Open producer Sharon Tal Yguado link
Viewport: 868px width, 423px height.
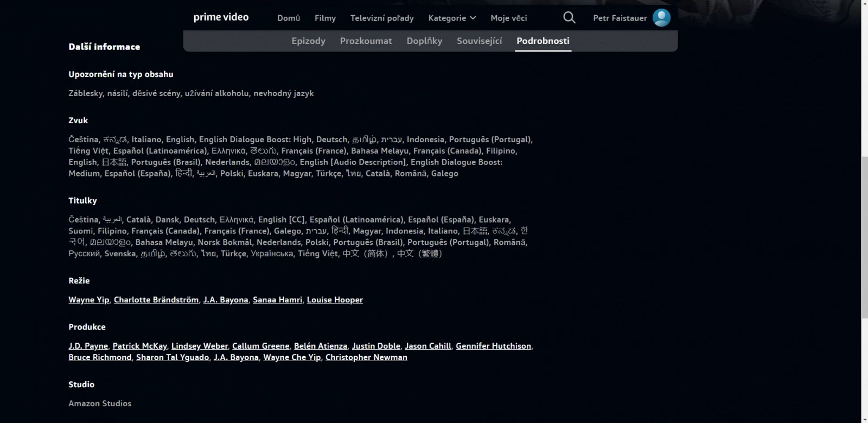[x=173, y=357]
